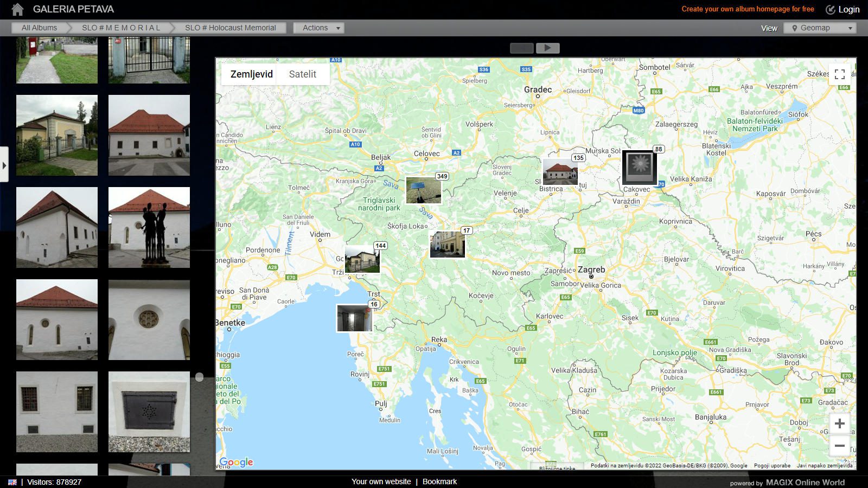The height and width of the screenshot is (488, 868).
Task: Open MAGIX Online World link
Action: (x=805, y=483)
